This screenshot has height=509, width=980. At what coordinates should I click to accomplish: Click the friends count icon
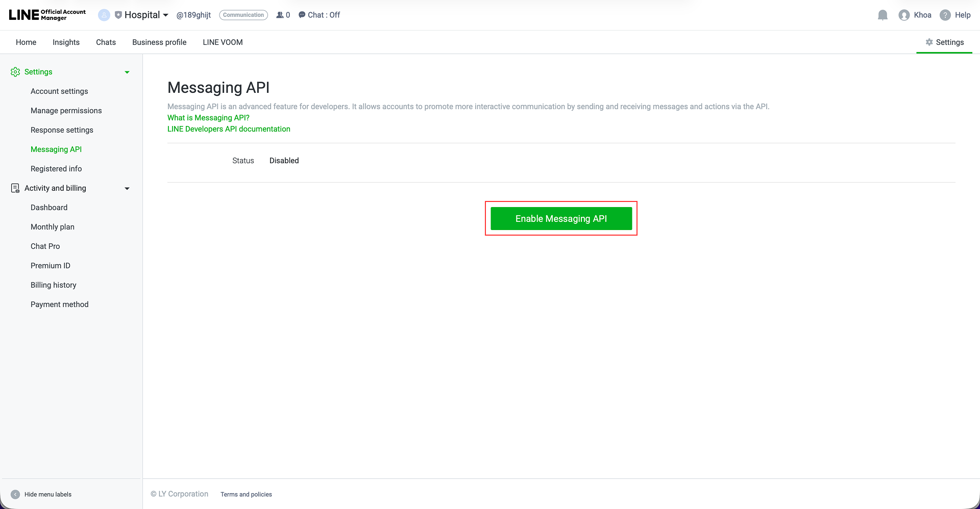pos(280,15)
